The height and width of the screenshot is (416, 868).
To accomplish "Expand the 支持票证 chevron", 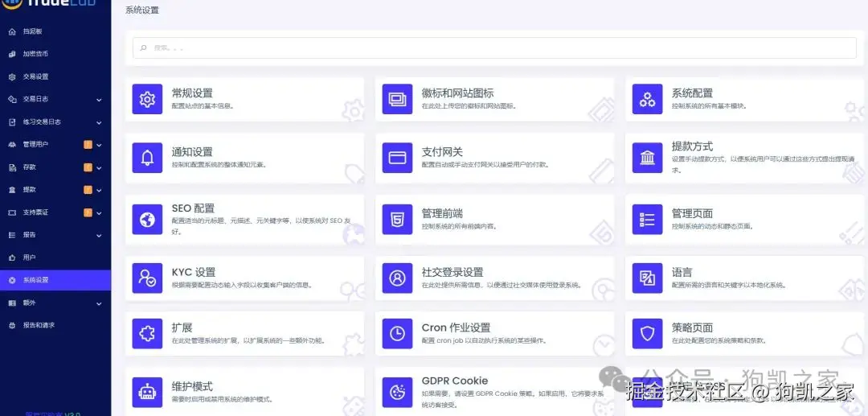I will pos(99,213).
